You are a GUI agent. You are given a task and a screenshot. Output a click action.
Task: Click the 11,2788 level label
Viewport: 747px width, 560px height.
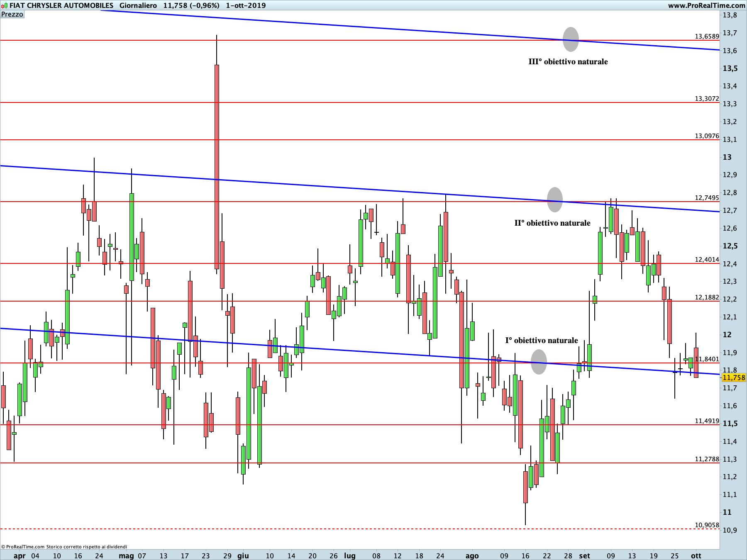click(707, 459)
